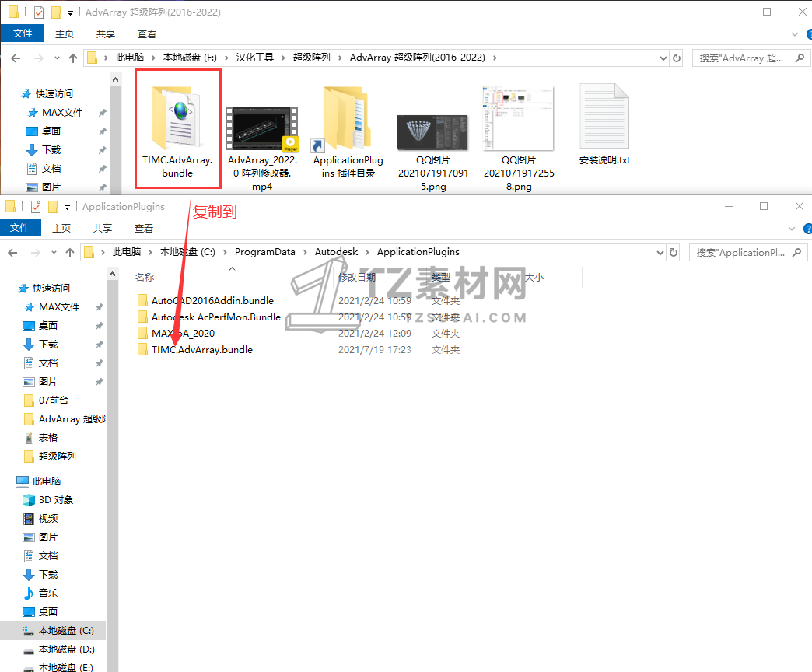Click Up arrow in top window

coord(73,58)
